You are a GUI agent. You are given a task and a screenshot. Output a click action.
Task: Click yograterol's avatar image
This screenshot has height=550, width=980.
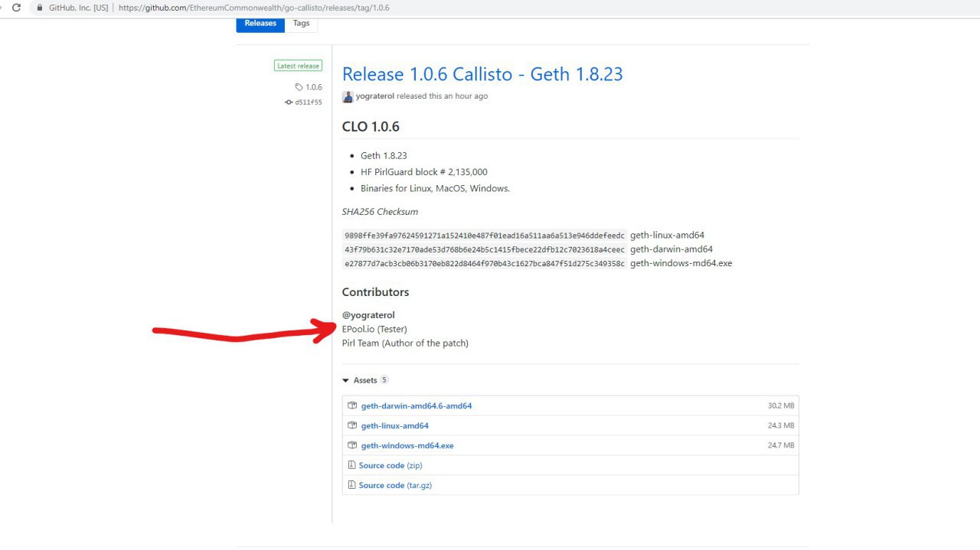coord(348,96)
